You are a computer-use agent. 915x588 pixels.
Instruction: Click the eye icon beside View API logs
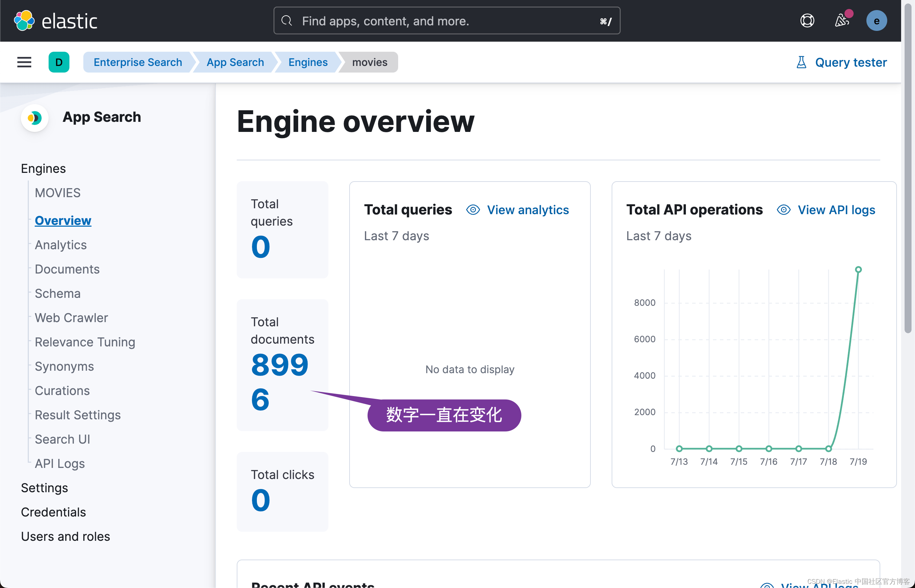coord(784,210)
